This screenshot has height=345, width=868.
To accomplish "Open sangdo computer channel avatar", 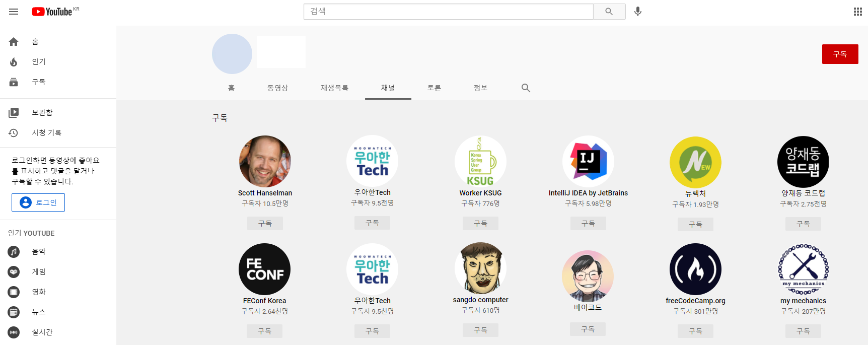I will [480, 268].
